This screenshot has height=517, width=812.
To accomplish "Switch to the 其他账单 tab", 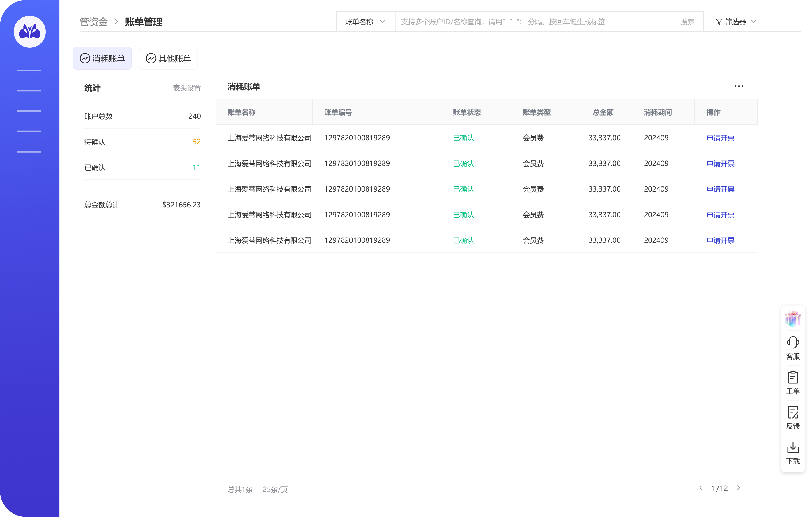I will (168, 58).
